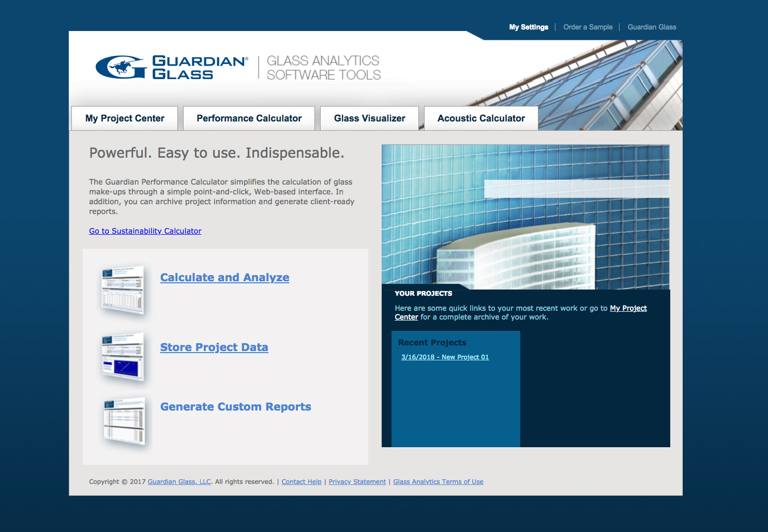768x532 pixels.
Task: Click the Order a Sample link
Action: [x=588, y=27]
